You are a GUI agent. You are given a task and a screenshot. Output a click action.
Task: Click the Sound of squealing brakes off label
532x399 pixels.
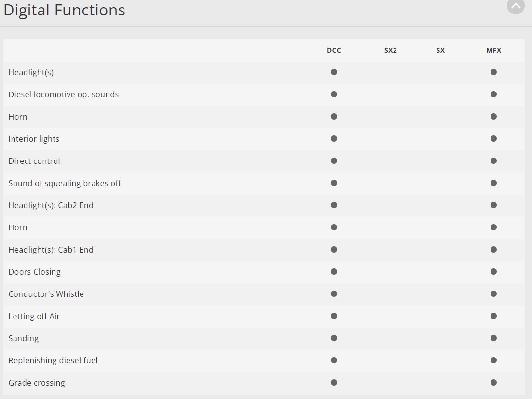[65, 183]
